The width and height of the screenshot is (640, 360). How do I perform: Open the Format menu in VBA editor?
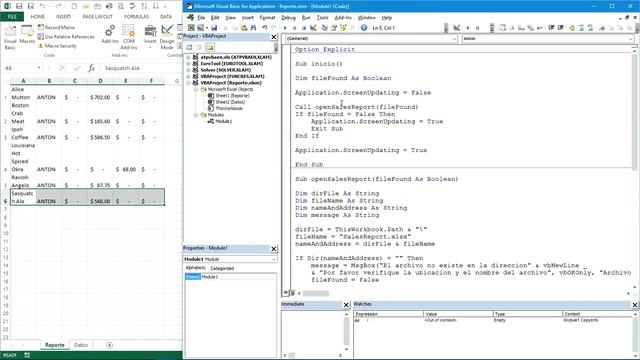(267, 18)
